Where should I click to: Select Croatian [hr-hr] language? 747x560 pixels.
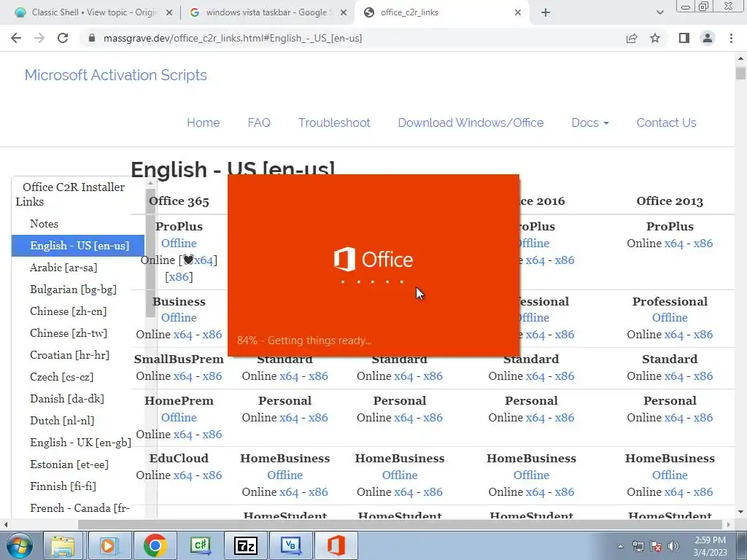(69, 355)
